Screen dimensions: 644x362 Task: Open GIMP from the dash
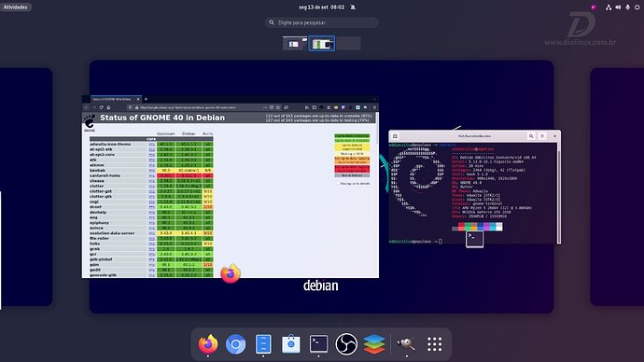point(406,344)
